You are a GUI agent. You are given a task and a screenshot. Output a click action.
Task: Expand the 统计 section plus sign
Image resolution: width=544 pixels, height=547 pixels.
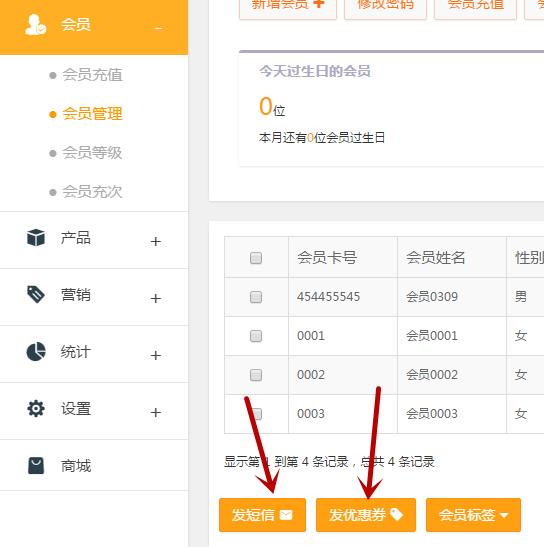(x=156, y=355)
